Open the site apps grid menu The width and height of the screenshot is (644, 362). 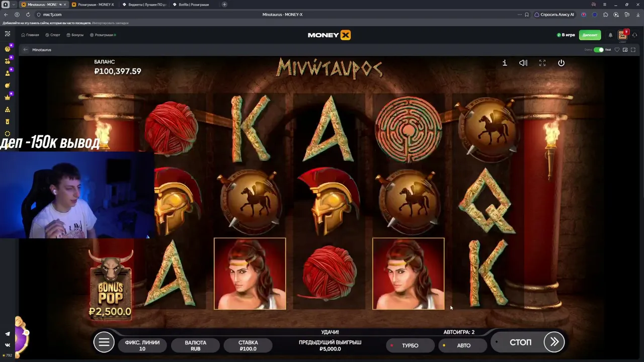(8, 34)
